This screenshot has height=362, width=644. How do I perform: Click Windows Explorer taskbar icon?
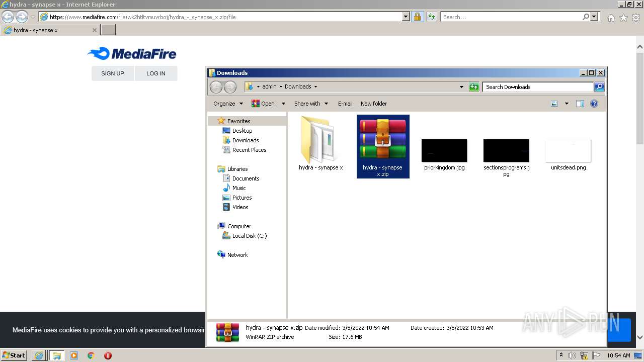point(56,355)
